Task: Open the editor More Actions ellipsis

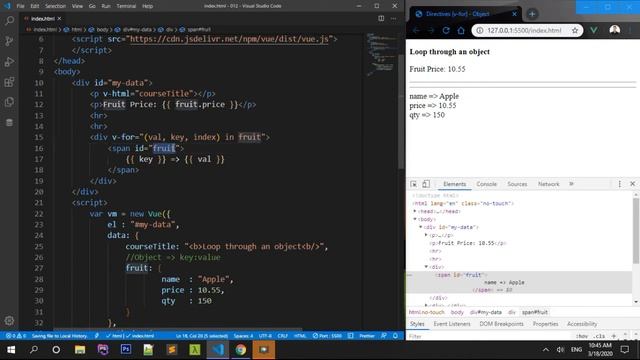Action: (x=393, y=18)
